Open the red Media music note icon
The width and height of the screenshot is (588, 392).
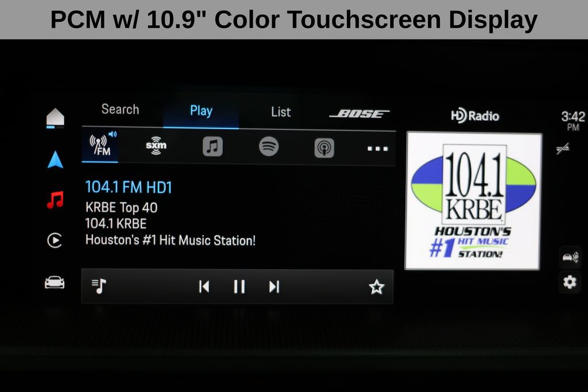coord(56,200)
